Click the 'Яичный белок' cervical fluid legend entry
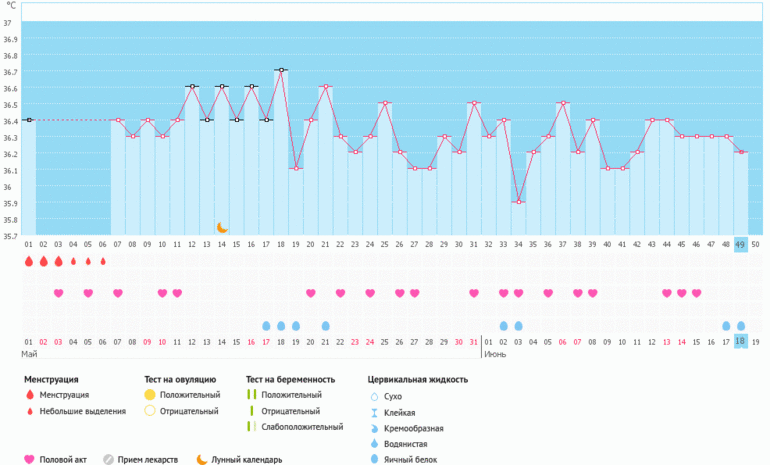The height and width of the screenshot is (465, 770). pyautogui.click(x=373, y=459)
